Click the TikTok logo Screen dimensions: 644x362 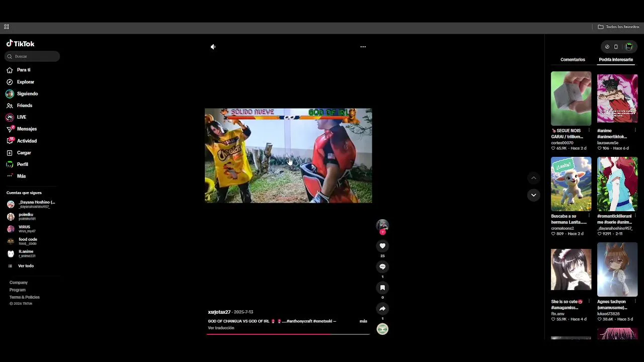pos(20,44)
